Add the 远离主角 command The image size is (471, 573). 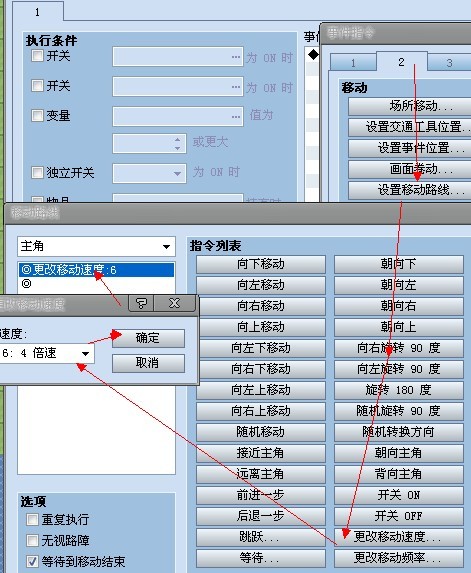261,474
